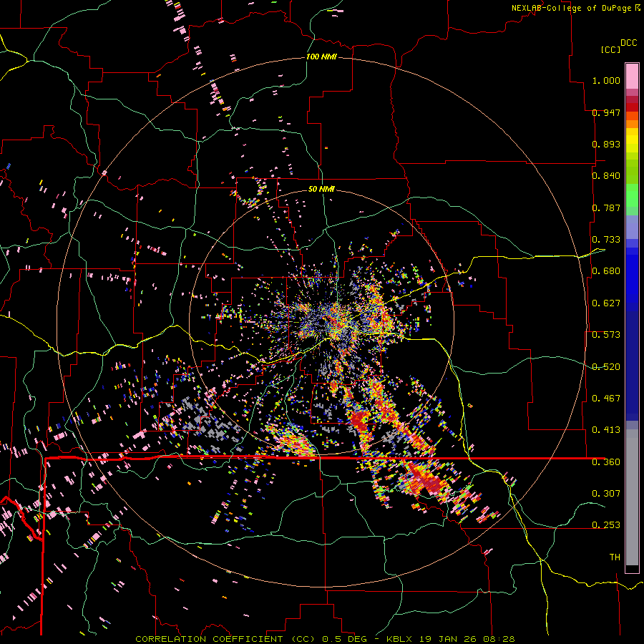Click the 1.000 scale value
Image resolution: width=644 pixels, height=644 pixels.
[x=606, y=80]
